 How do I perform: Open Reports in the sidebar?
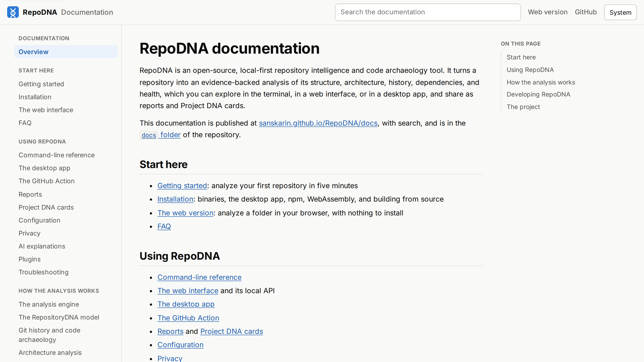(x=30, y=194)
